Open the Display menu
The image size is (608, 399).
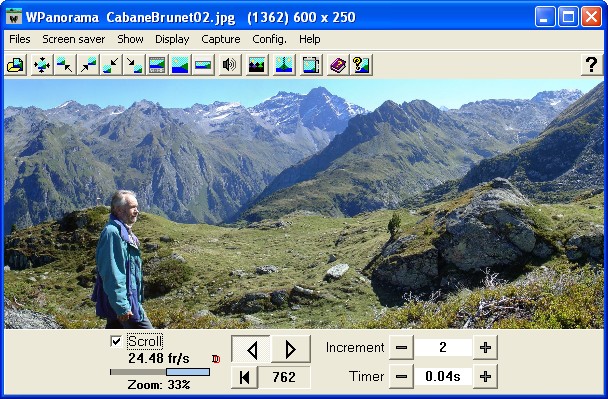pyautogui.click(x=172, y=39)
